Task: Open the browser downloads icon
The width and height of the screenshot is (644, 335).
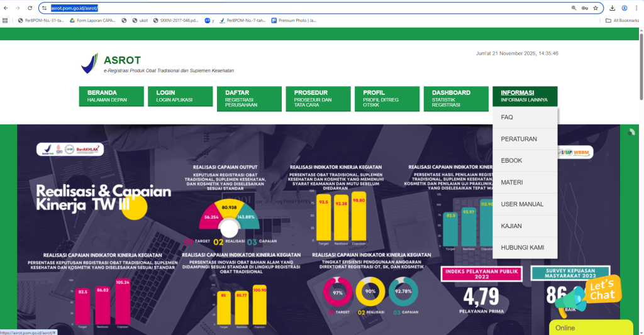Action: (613, 8)
